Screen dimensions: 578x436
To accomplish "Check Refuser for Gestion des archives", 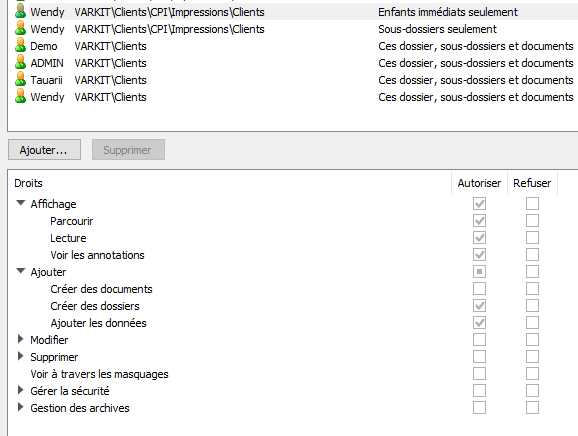I will (x=532, y=408).
